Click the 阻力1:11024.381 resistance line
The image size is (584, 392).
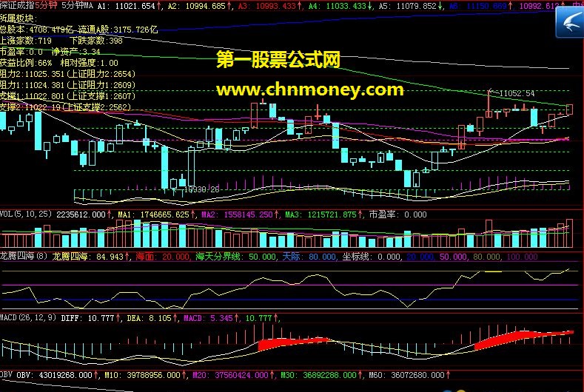point(68,85)
